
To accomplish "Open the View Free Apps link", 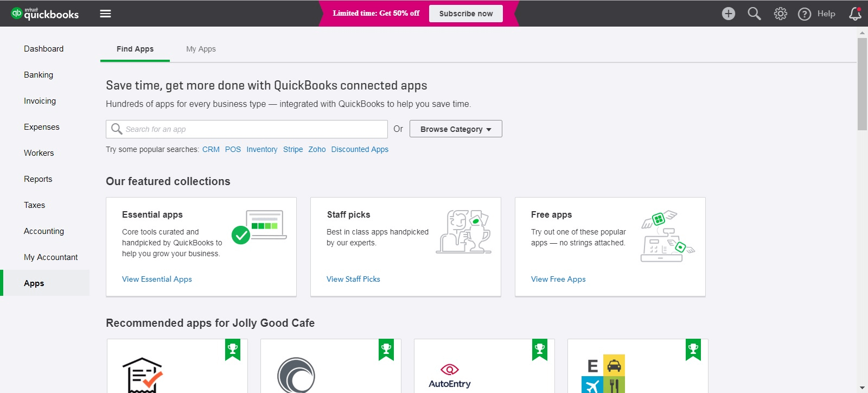I will pyautogui.click(x=558, y=279).
